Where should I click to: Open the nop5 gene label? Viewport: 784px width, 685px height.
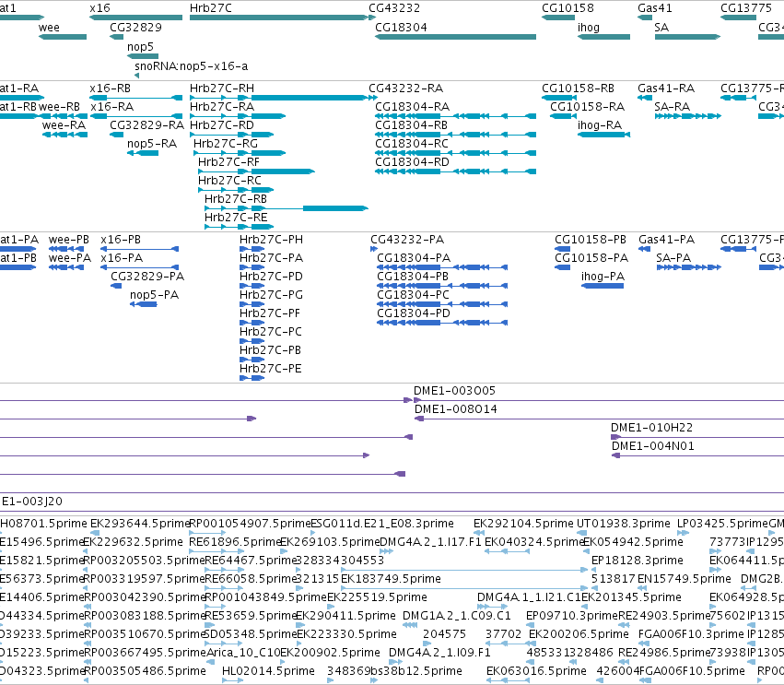(140, 46)
